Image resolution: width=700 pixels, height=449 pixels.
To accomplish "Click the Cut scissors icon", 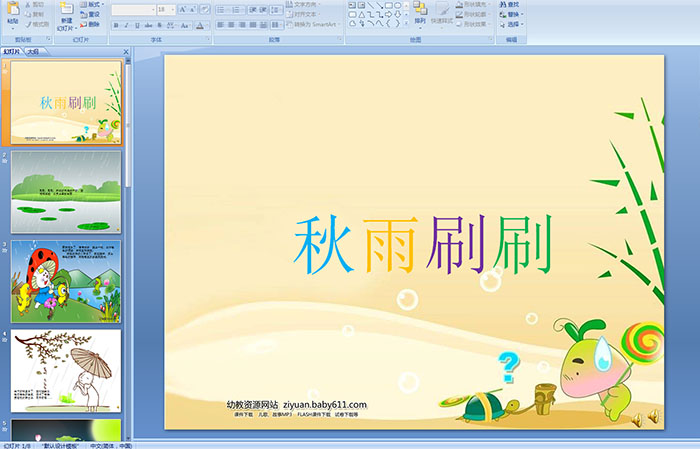I will point(28,4).
